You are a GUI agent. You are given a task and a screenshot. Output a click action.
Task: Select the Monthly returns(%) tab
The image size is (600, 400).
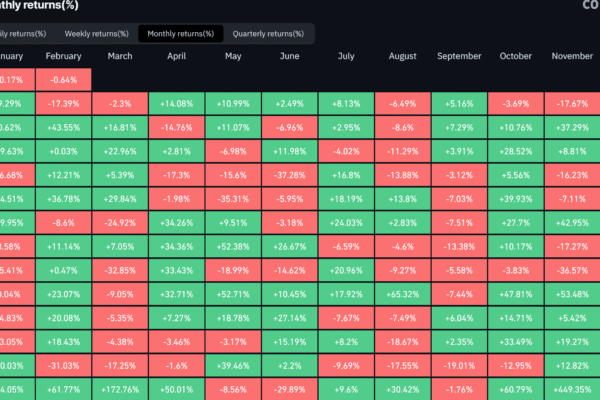click(180, 34)
